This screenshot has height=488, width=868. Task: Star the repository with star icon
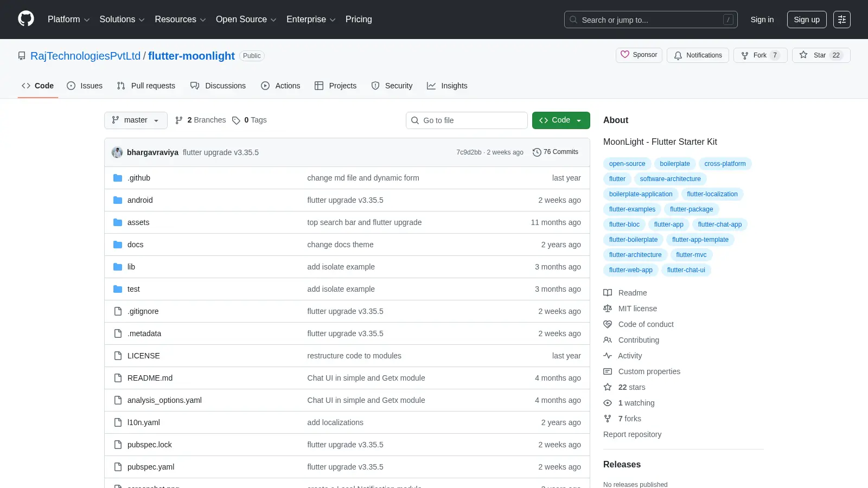[803, 55]
